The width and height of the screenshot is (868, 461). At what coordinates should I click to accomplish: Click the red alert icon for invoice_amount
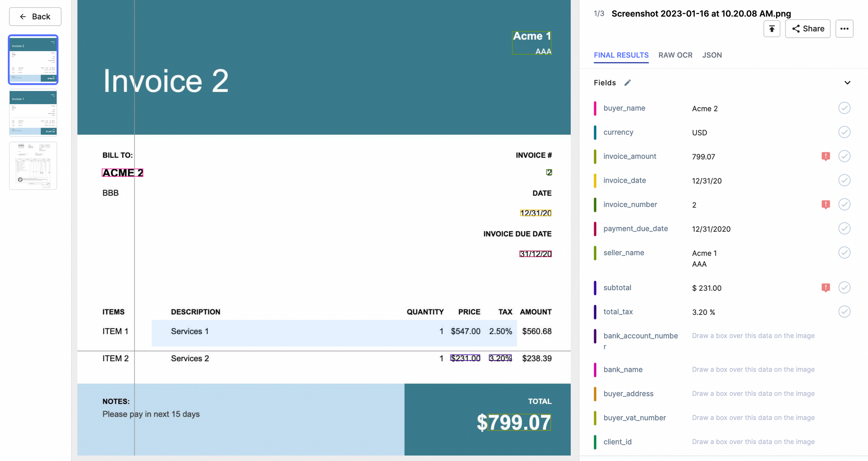tap(825, 156)
